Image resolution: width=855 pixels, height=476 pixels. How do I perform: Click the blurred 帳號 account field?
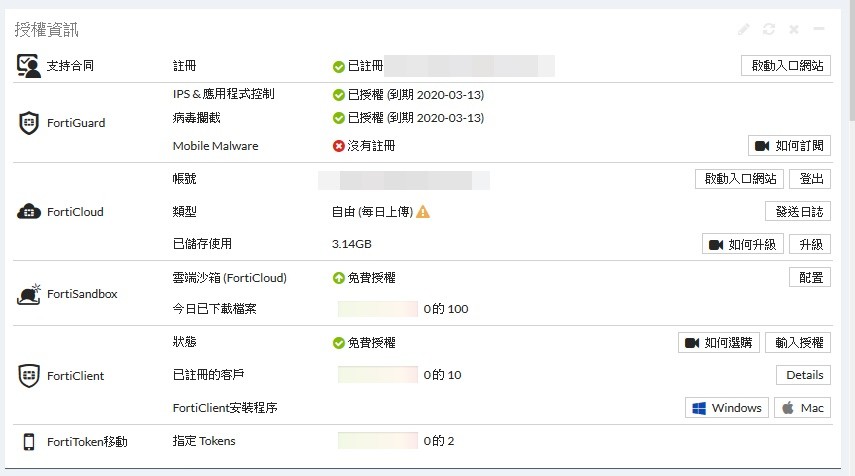pos(404,180)
